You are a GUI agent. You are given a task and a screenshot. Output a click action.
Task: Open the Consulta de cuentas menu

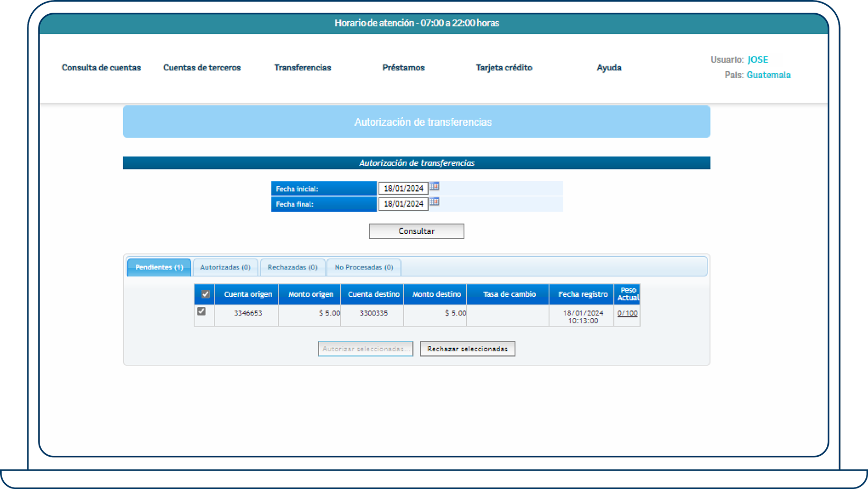click(x=101, y=68)
